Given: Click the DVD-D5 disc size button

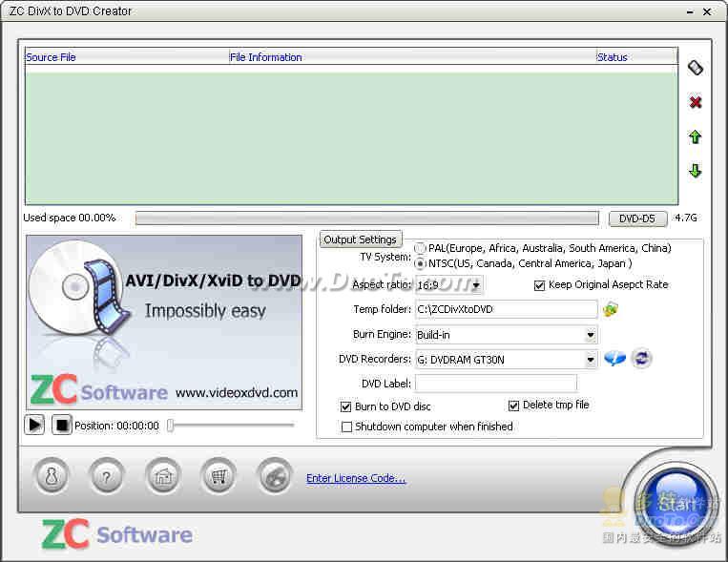Looking at the screenshot, I should 637,219.
